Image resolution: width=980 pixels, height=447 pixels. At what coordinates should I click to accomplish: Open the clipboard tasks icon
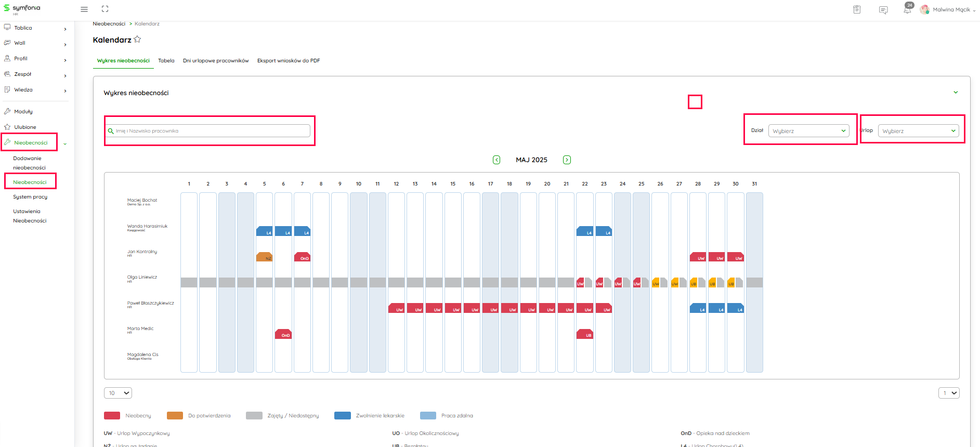[x=857, y=10]
